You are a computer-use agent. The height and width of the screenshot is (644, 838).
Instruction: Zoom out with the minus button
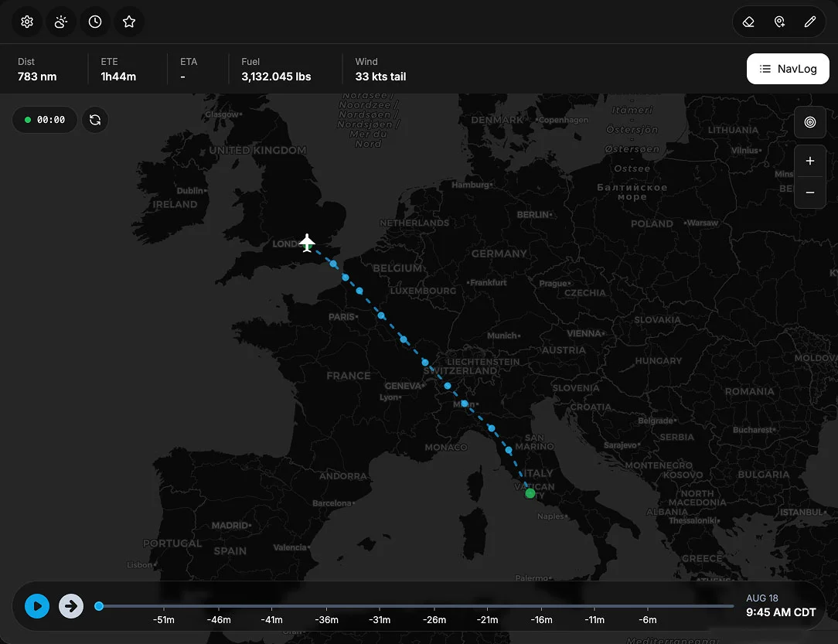(810, 193)
